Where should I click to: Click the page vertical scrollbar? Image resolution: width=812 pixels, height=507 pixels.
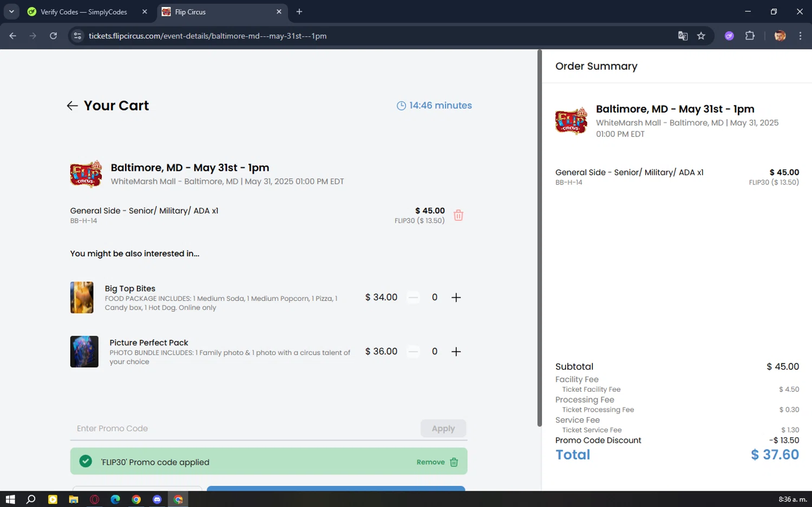pos(539,238)
